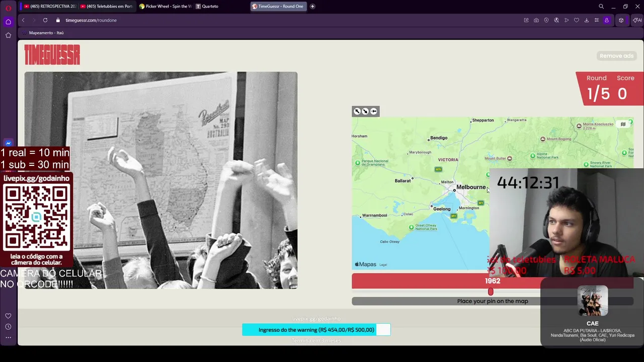This screenshot has height=362, width=644.
Task: Open the edit page note icon
Action: pos(526,20)
